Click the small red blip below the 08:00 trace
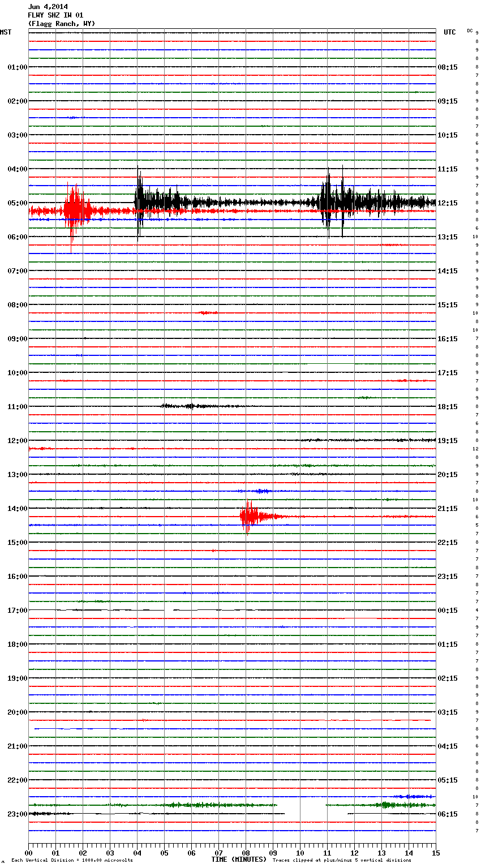This screenshot has height=868, width=481. (x=208, y=312)
